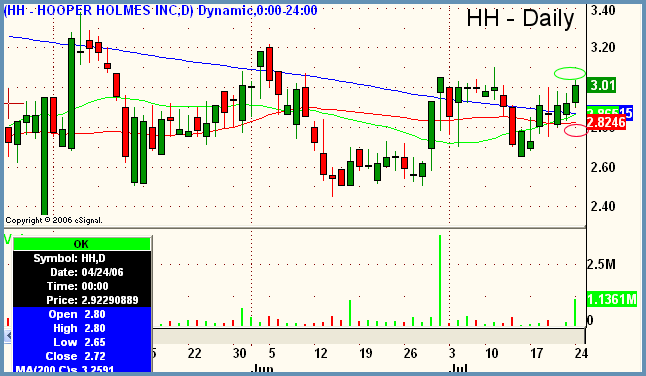Click the HOOPER HOLMES INC chart title

[x=98, y=10]
